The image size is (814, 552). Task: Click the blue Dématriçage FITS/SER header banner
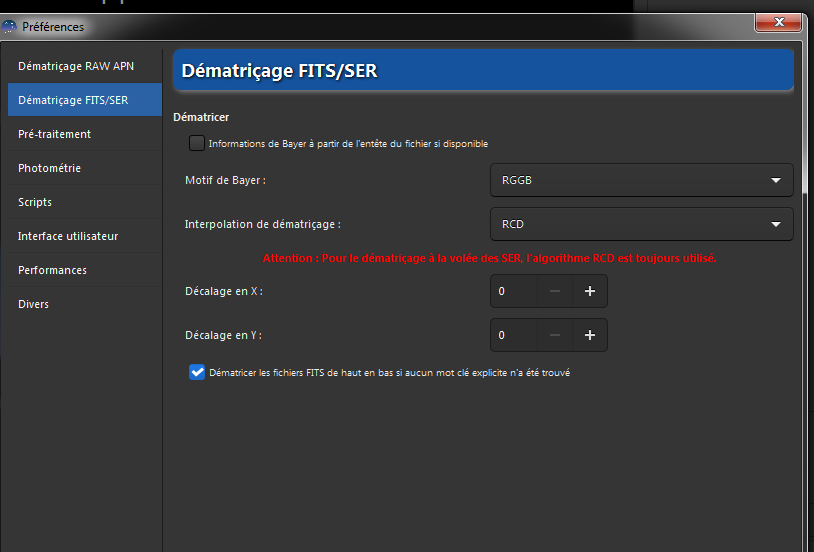[x=483, y=70]
